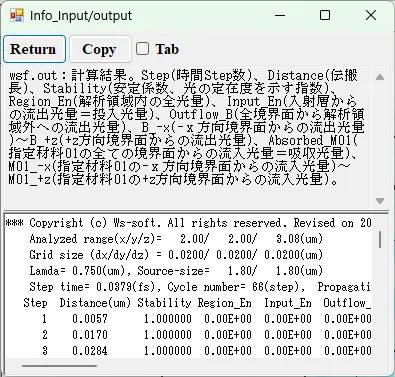Image resolution: width=395 pixels, height=377 pixels.
Task: Click the distance value 0.0170
Action: [90, 335]
